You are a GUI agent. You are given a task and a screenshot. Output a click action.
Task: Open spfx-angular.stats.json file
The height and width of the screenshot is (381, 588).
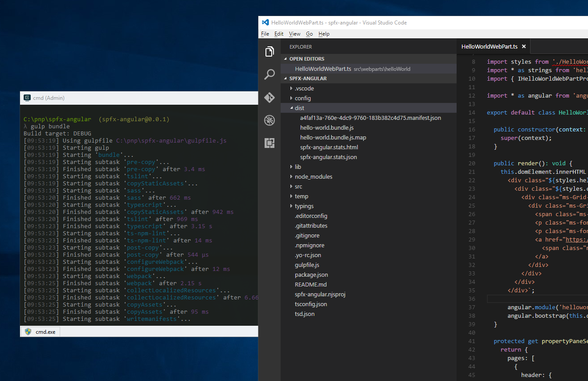point(329,157)
